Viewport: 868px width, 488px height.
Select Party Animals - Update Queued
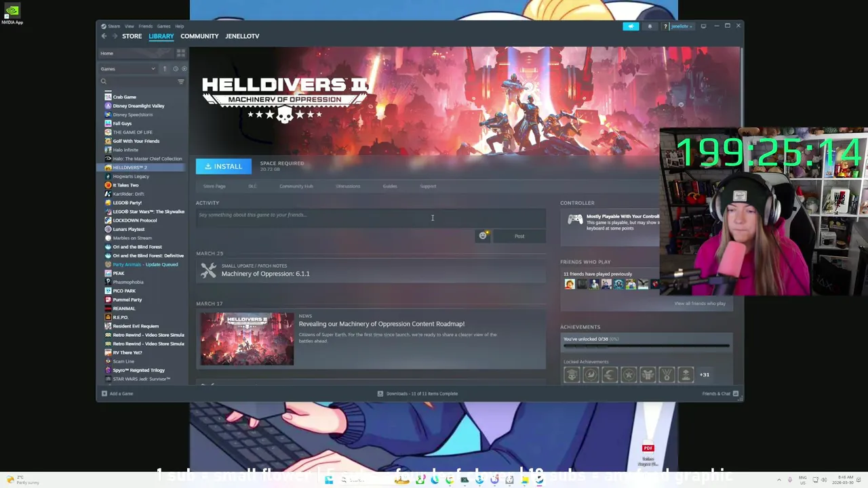(x=145, y=264)
